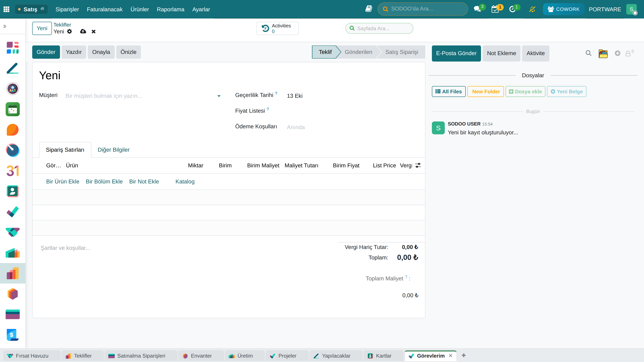This screenshot has height=362, width=644.
Task: Open the Activities history counter
Action: (277, 28)
